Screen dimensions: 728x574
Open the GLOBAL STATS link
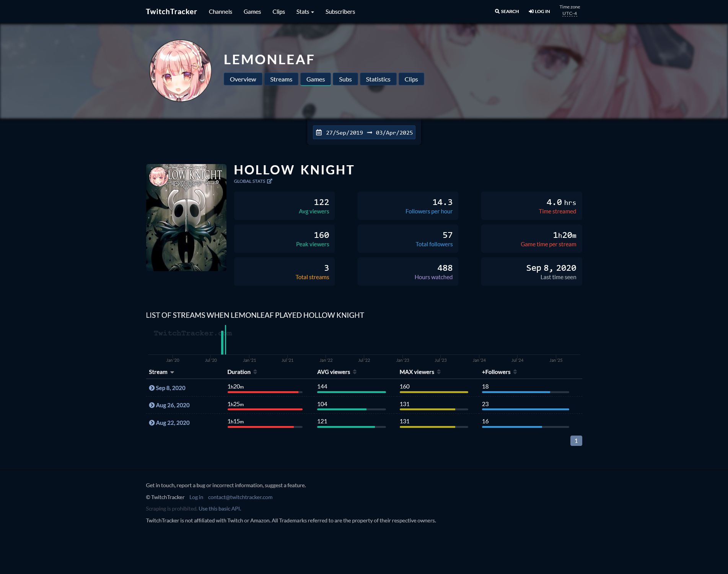tap(253, 181)
